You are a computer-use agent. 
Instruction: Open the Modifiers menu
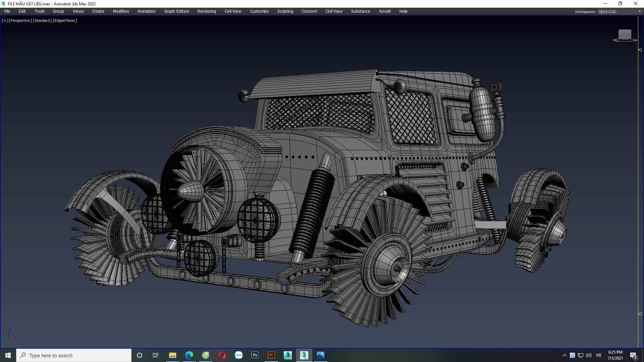(x=121, y=11)
